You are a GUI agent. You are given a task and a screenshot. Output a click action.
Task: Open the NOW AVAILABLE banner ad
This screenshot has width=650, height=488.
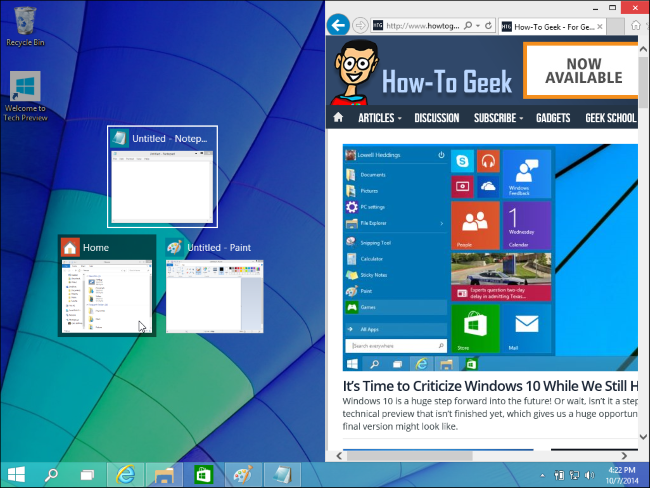point(581,71)
